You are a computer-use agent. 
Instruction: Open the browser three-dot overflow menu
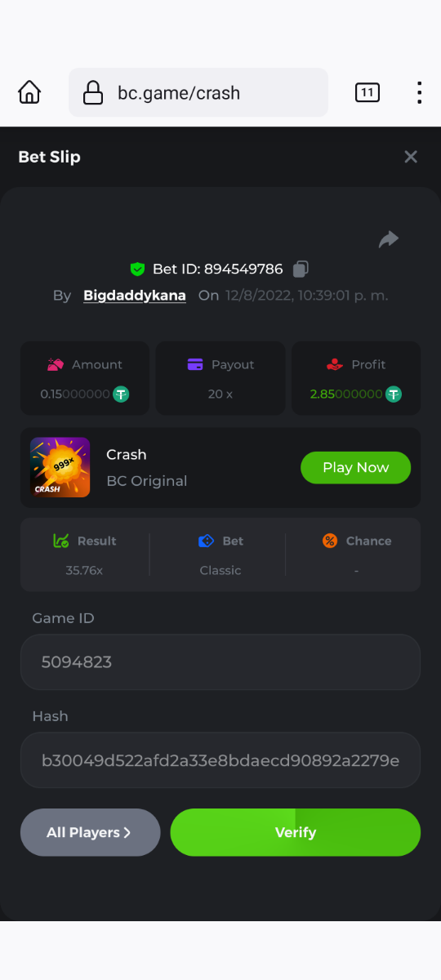419,92
